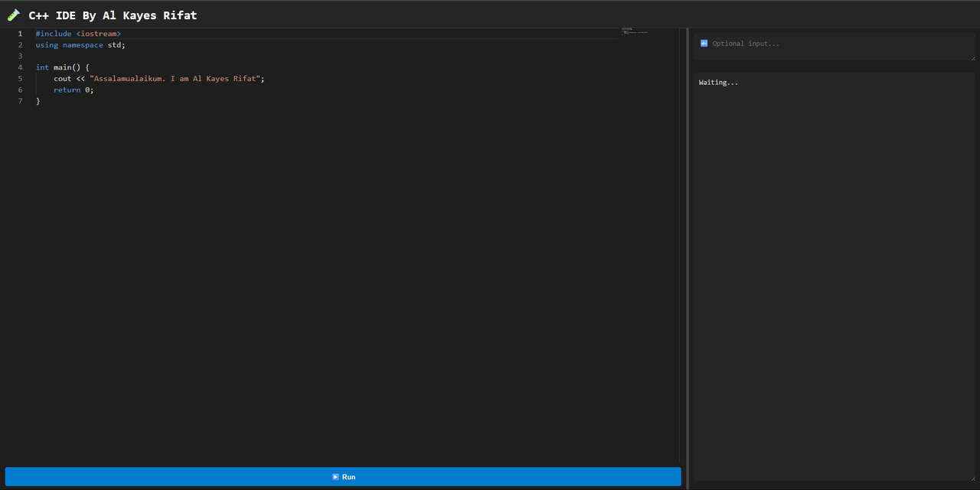Click the 'using namespace std;' line
This screenshot has width=980, height=490.
pyautogui.click(x=80, y=45)
